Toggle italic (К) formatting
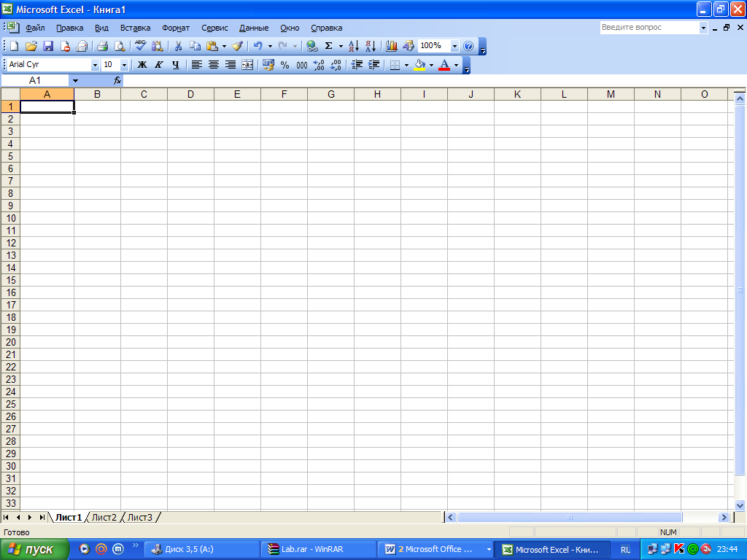 158,65
